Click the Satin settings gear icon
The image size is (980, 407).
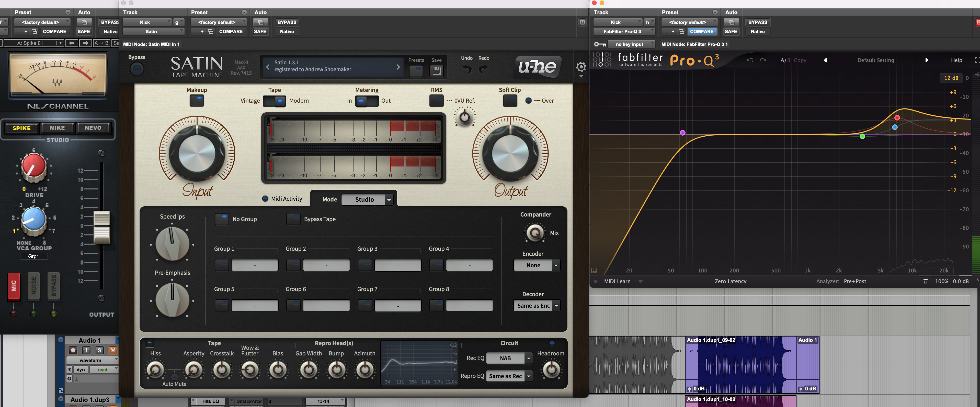click(x=581, y=67)
